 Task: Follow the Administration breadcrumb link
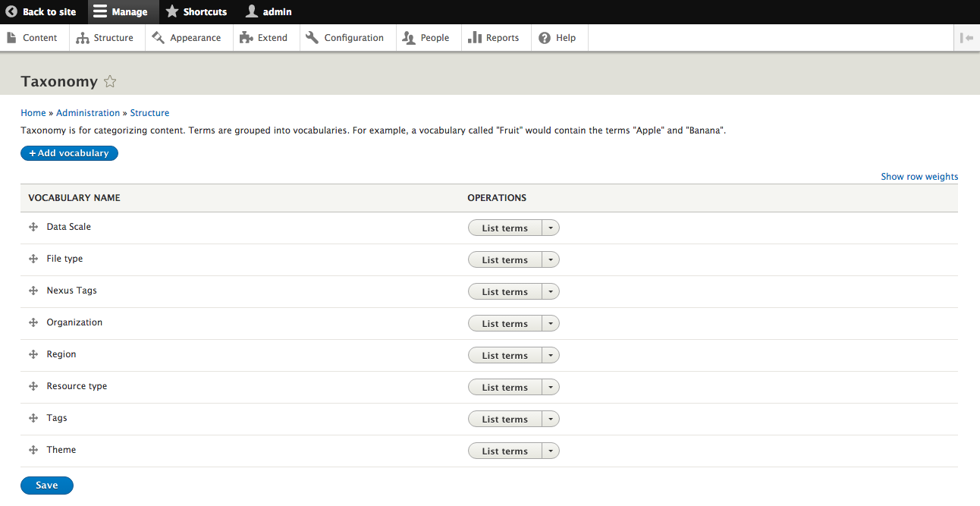(88, 113)
